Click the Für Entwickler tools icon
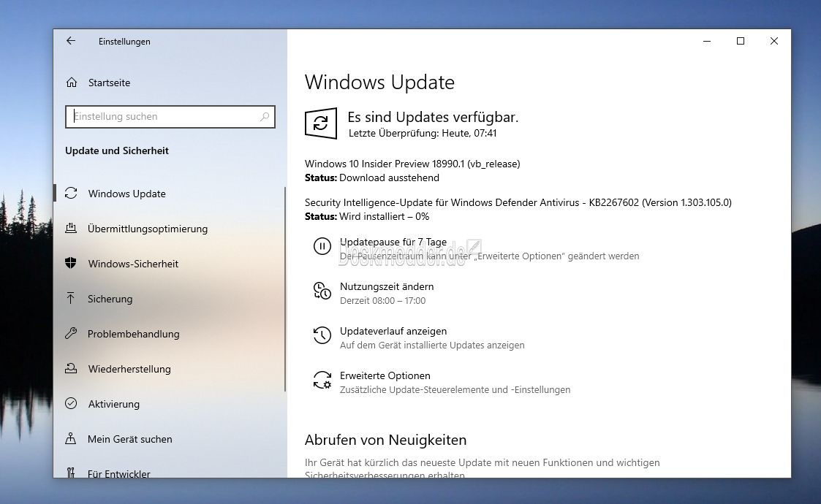821x504 pixels. [71, 473]
